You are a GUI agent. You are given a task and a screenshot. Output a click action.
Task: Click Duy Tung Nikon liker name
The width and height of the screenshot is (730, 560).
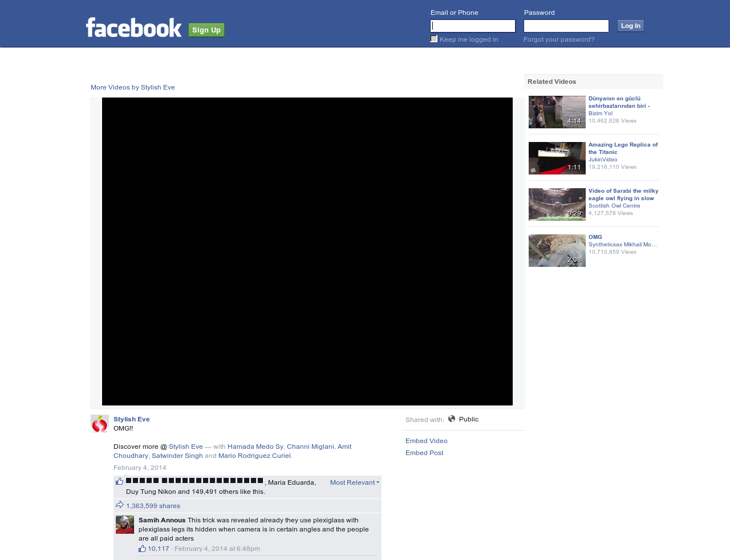coord(151,492)
